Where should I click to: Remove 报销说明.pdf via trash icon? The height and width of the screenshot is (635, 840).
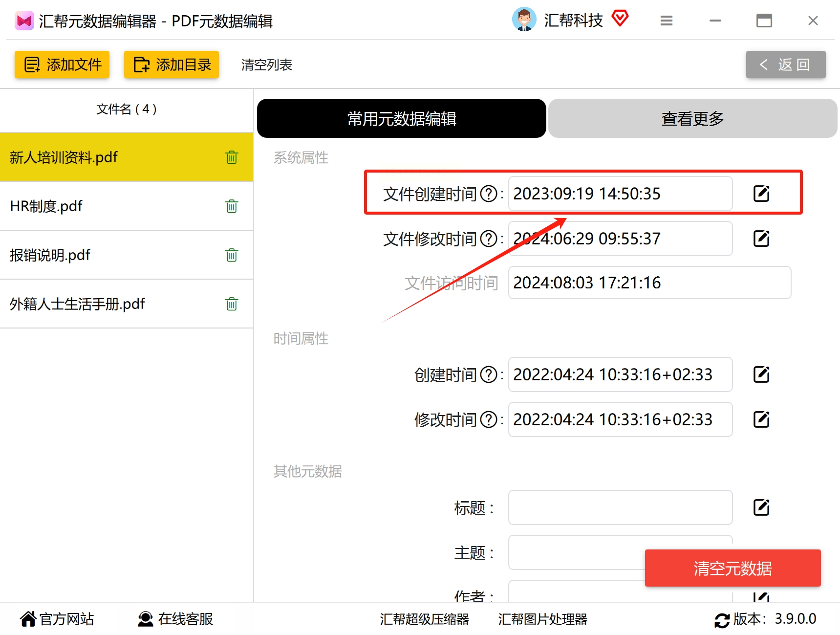[x=232, y=255]
